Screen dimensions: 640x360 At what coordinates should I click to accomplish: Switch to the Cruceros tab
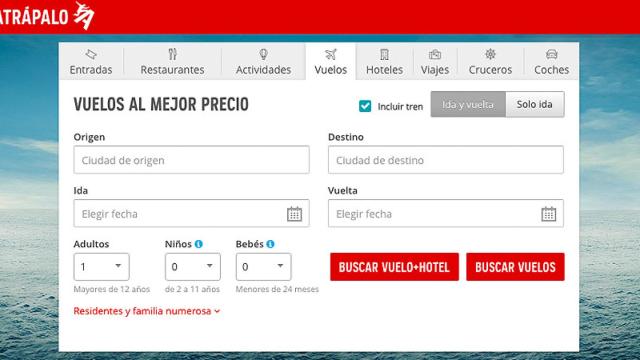tap(490, 61)
